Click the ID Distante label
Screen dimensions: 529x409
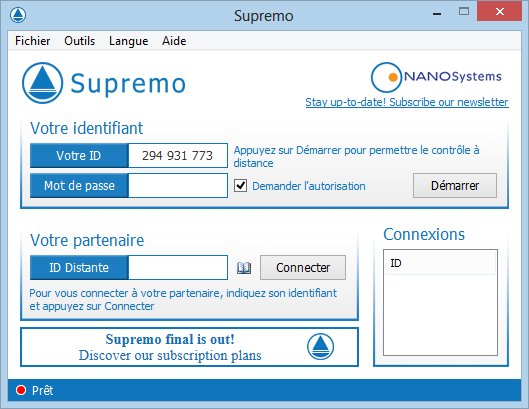tap(79, 268)
